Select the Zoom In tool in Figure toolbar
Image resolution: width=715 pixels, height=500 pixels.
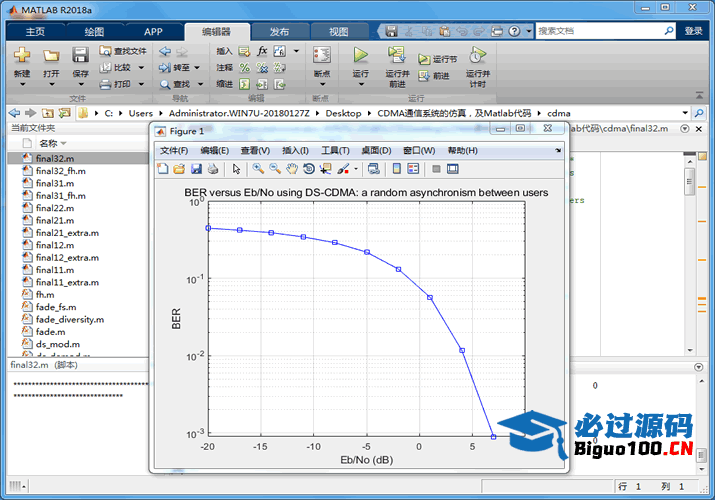pyautogui.click(x=258, y=169)
